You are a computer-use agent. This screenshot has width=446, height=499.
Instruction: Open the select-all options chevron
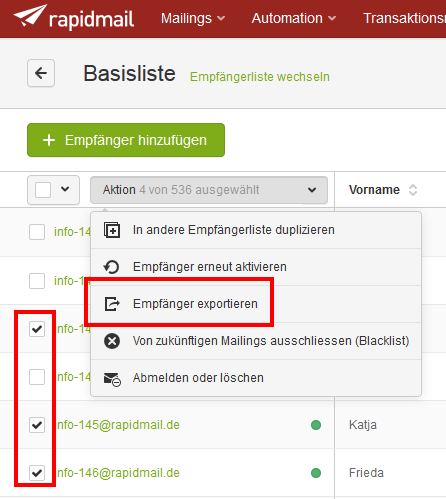tap(65, 189)
